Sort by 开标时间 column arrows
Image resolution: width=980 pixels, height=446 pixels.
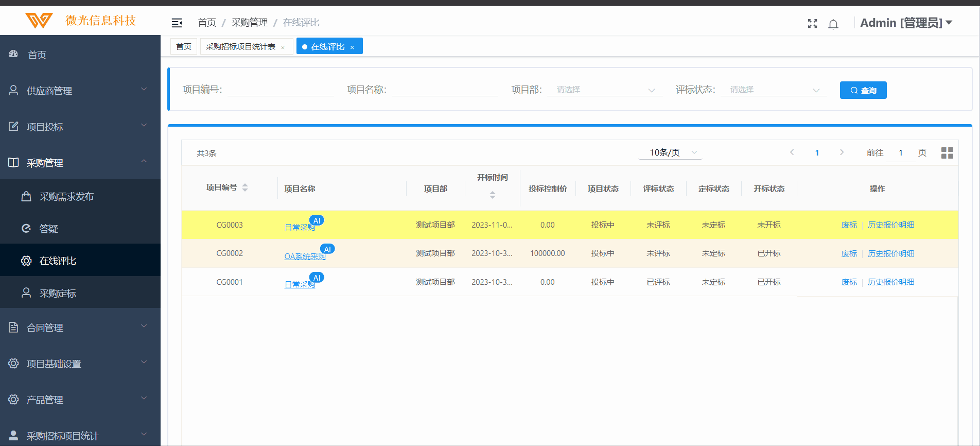493,195
